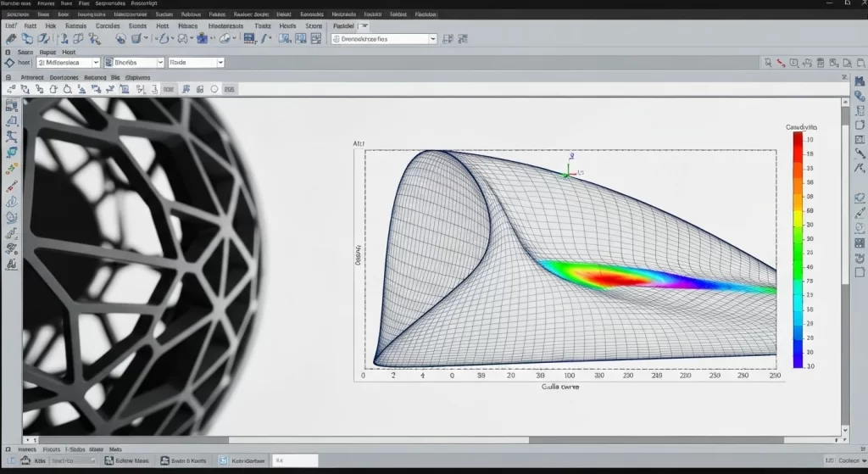Toggle the small box left of "Saono"
The image size is (868, 474).
pyautogui.click(x=8, y=52)
